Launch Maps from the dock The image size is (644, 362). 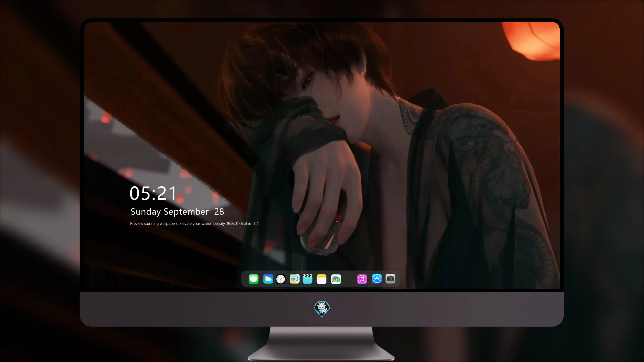(x=294, y=279)
